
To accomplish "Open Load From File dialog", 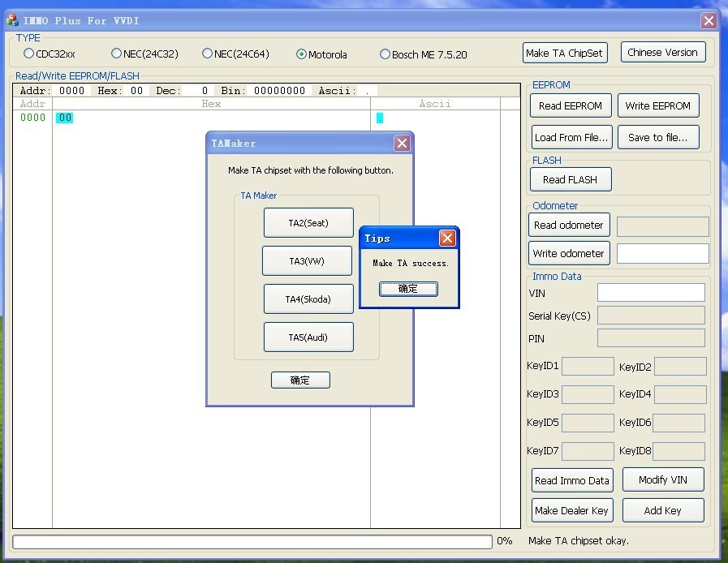I will pos(571,137).
